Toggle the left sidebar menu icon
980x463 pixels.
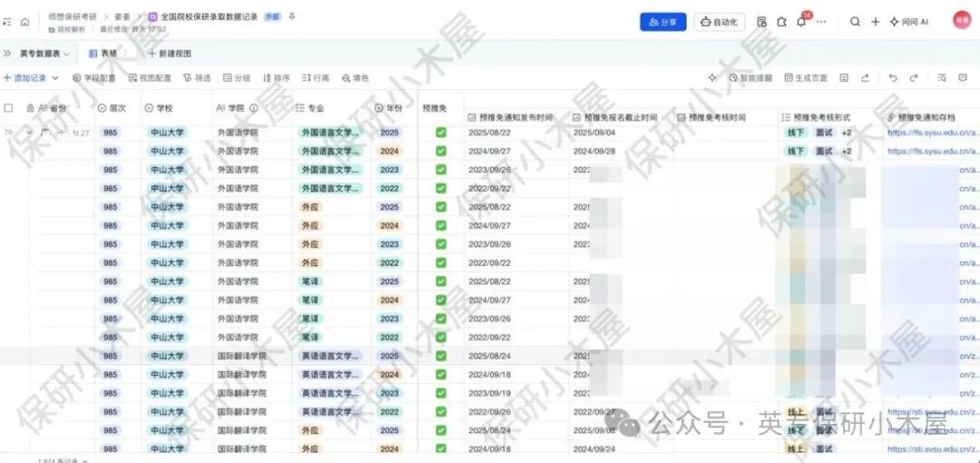point(7,22)
